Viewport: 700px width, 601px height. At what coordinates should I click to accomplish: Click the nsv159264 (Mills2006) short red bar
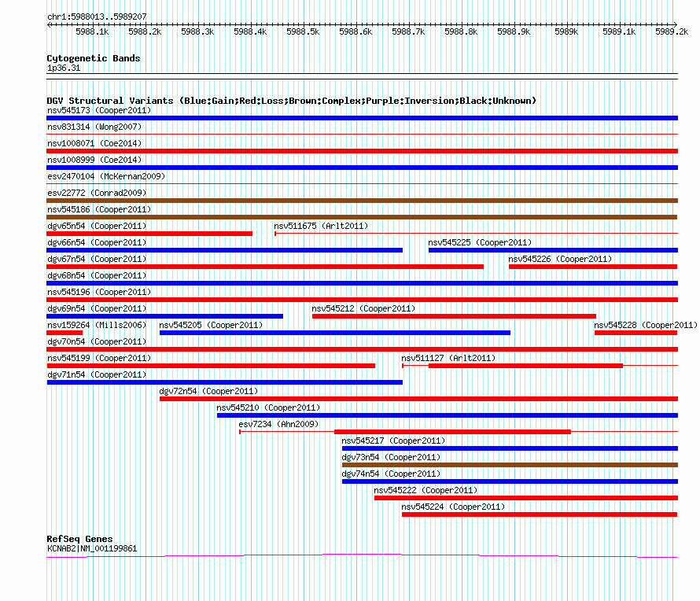[x=64, y=333]
